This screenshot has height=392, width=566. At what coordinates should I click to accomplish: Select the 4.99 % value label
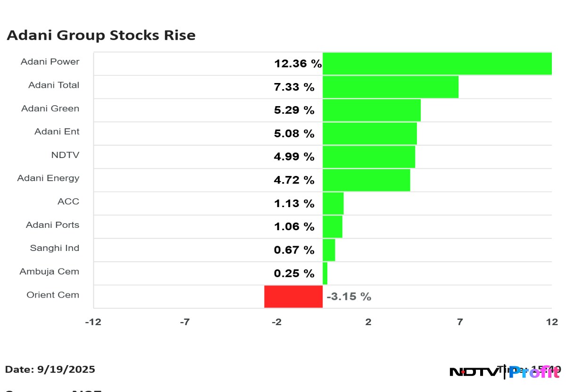[x=294, y=157]
